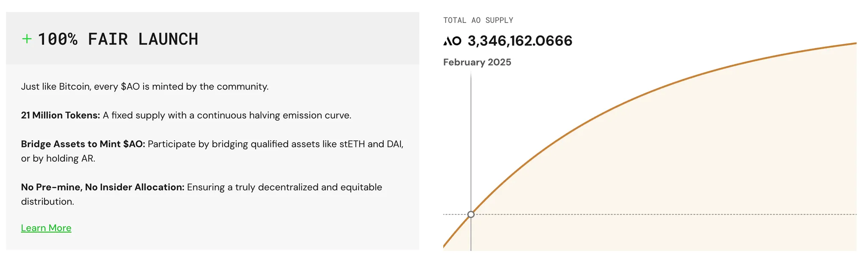The height and width of the screenshot is (265, 868).
Task: Click the bold "21 Million Tokens:" text
Action: pos(61,115)
